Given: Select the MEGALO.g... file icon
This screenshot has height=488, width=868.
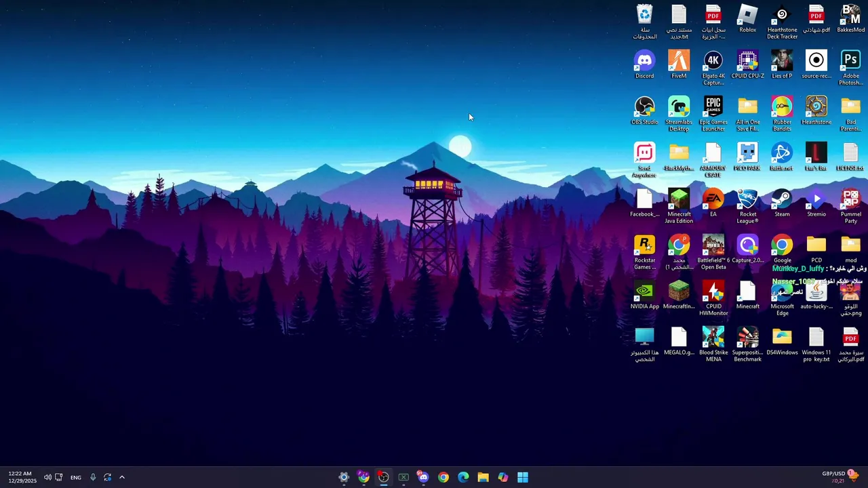Looking at the screenshot, I should click(679, 341).
